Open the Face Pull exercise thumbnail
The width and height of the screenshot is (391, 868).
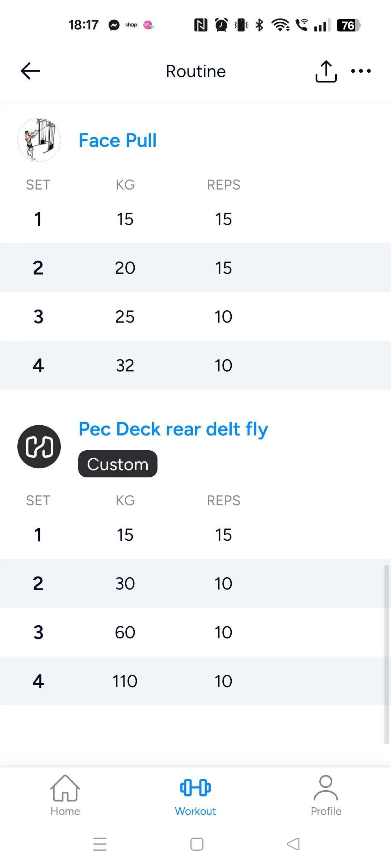coord(39,140)
